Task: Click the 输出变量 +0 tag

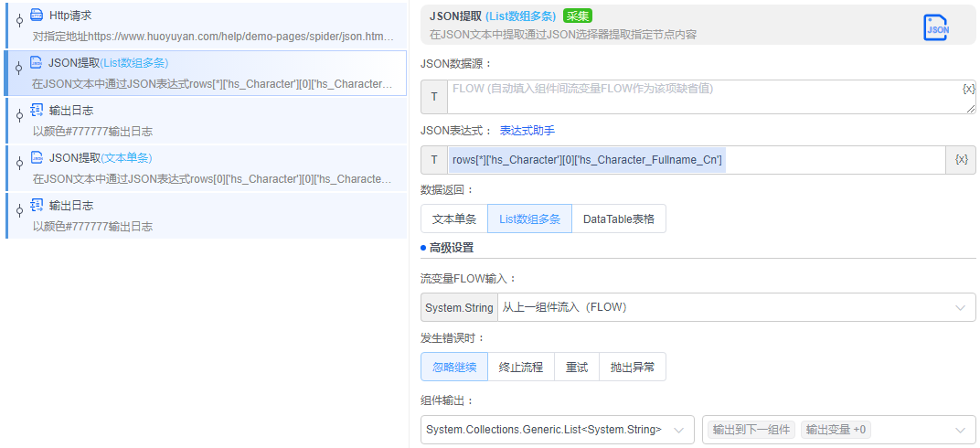Action: [x=836, y=430]
